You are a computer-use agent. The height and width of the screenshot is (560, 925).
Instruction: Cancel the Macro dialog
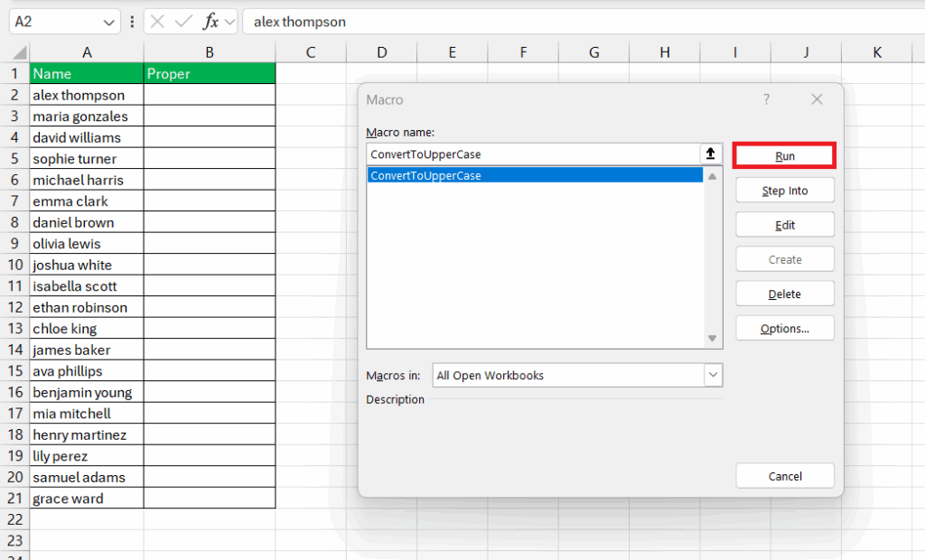pos(784,476)
